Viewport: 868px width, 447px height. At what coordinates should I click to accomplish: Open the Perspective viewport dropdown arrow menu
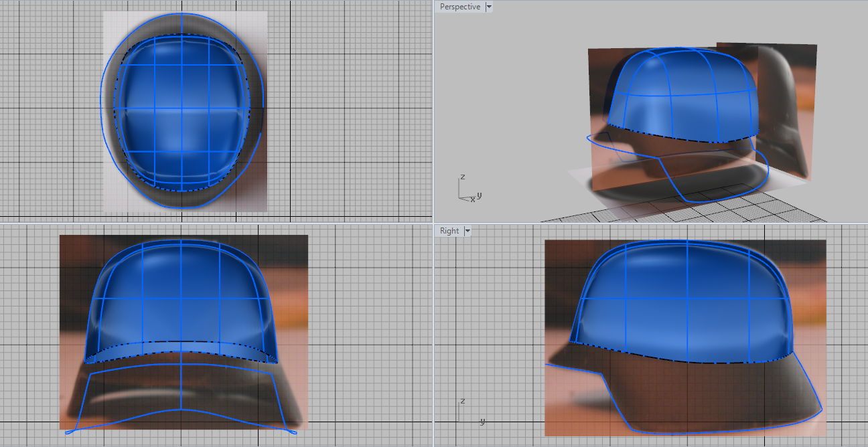click(x=489, y=7)
